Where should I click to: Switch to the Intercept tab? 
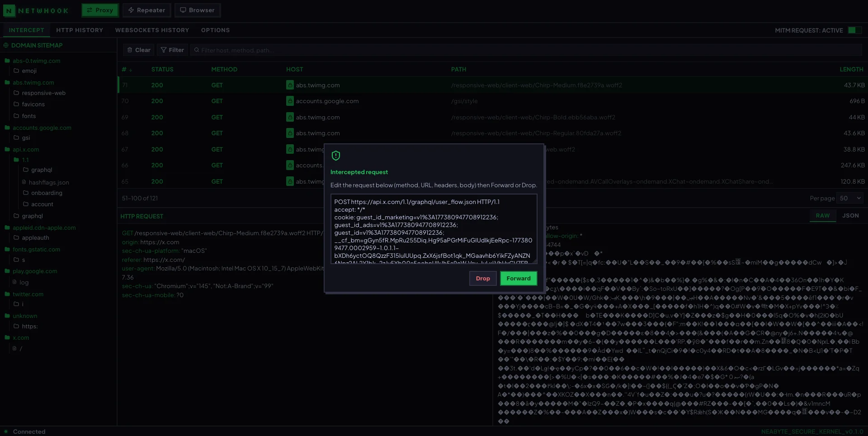[27, 30]
